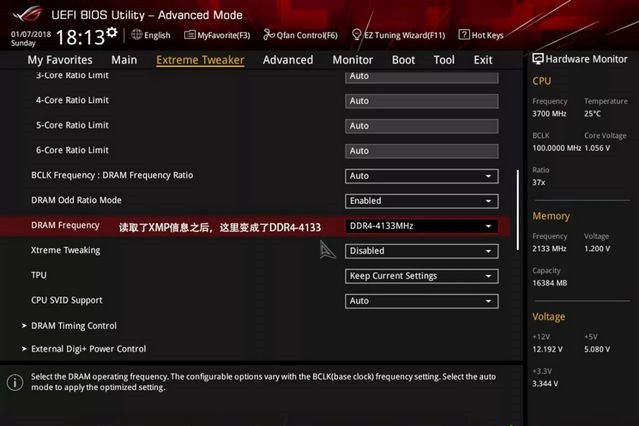
Task: Select the Xtreme Tweaking label
Action: 66,250
